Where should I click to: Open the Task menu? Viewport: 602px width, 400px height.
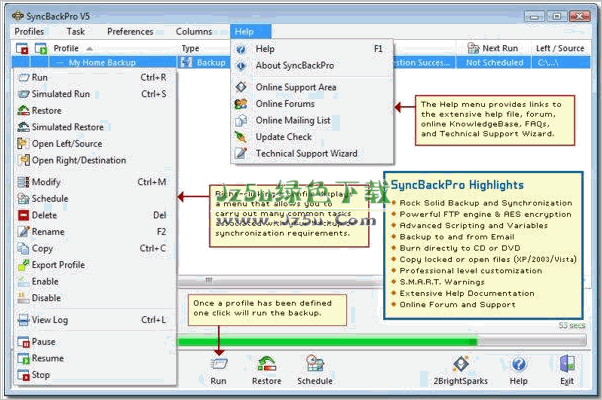coord(76,31)
